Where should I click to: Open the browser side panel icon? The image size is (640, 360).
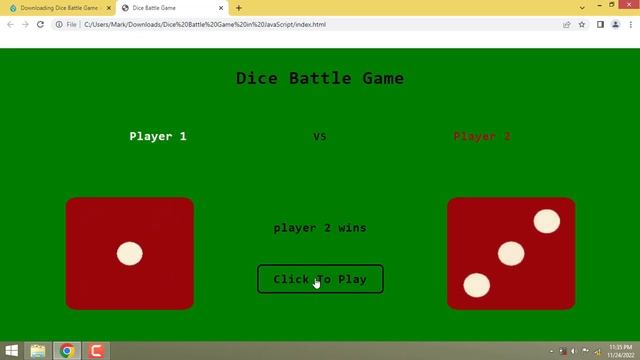click(x=600, y=24)
